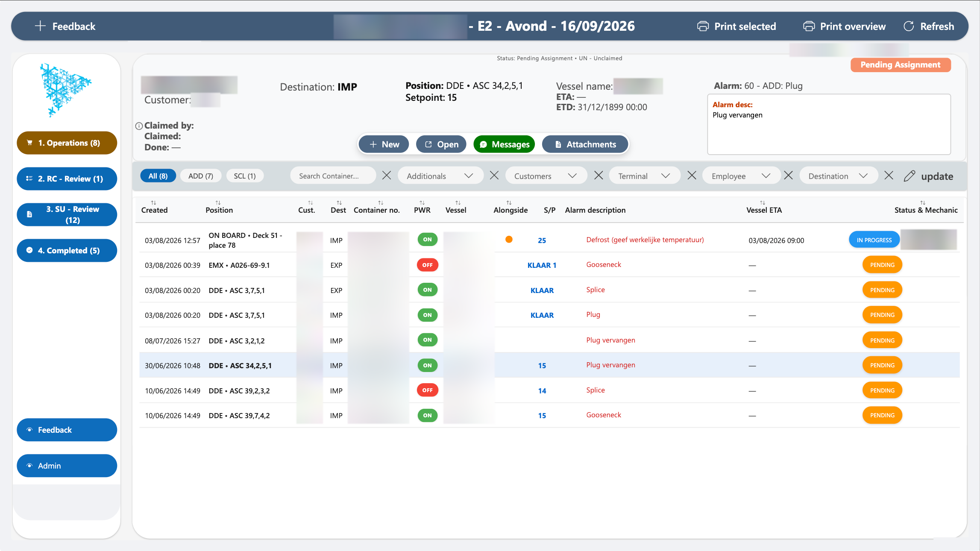Toggle OFF power badge for EMX A026-69-9.1 row
The height and width of the screenshot is (551, 980).
(x=428, y=265)
